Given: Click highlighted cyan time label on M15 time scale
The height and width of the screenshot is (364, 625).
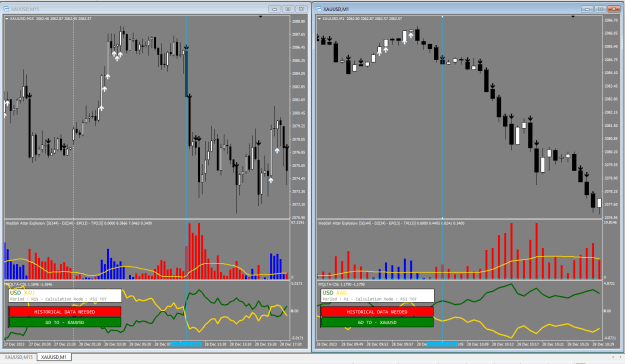Looking at the screenshot, I should click(187, 344).
